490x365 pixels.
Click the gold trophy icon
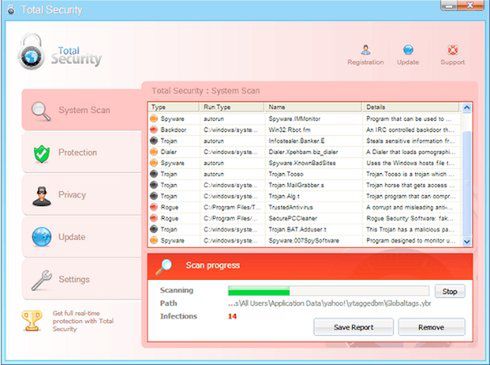click(x=32, y=321)
